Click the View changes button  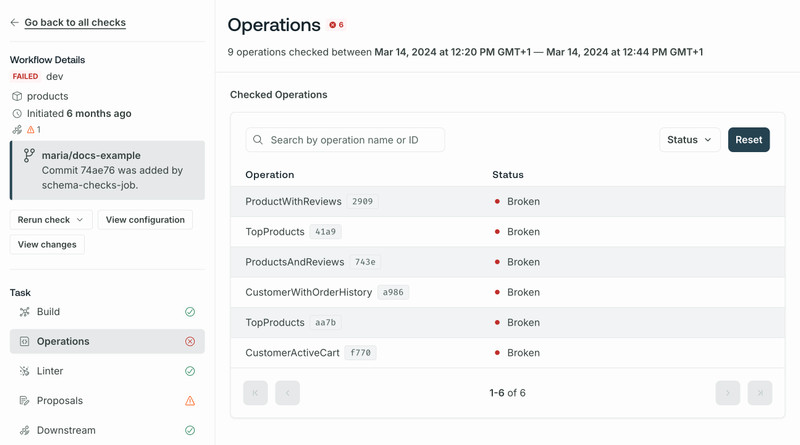pyautogui.click(x=47, y=244)
